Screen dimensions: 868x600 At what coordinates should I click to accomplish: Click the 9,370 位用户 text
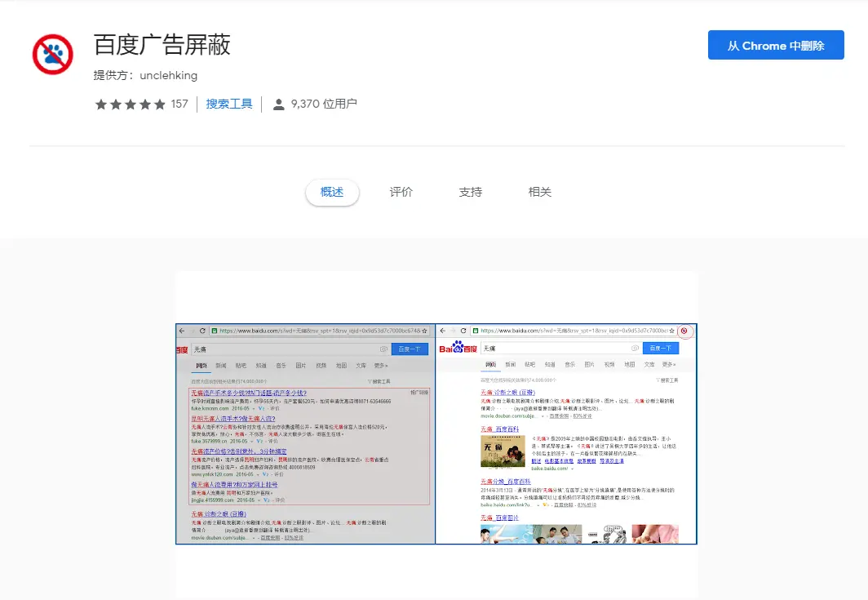(x=324, y=104)
